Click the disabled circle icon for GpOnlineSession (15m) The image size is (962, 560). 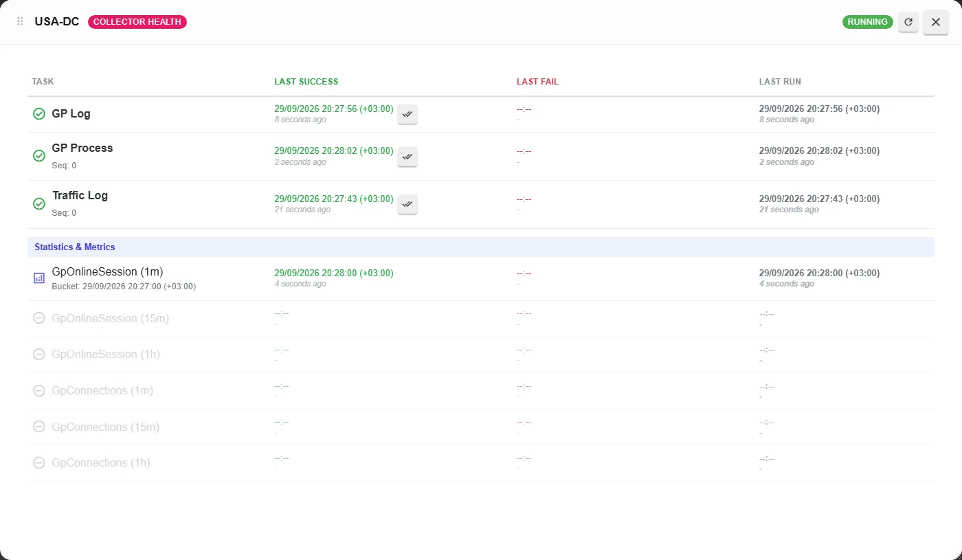point(39,319)
